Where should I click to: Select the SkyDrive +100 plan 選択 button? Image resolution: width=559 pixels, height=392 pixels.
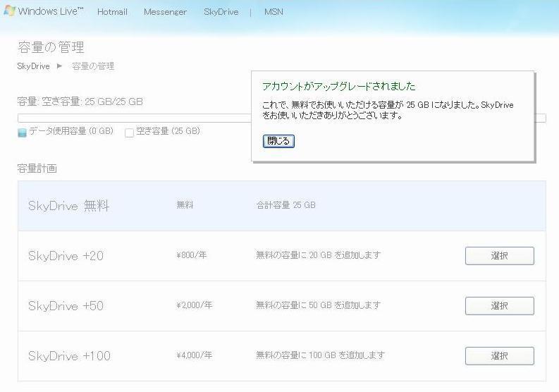[500, 355]
